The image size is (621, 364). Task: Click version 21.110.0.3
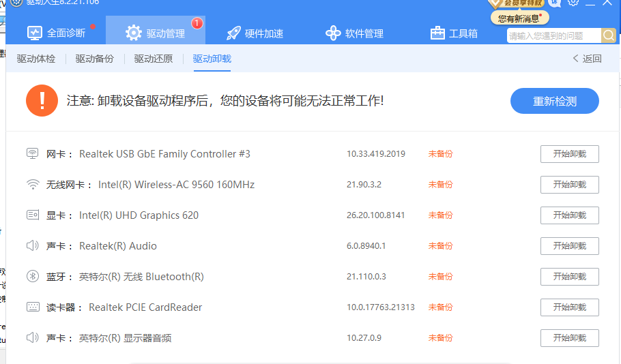366,277
